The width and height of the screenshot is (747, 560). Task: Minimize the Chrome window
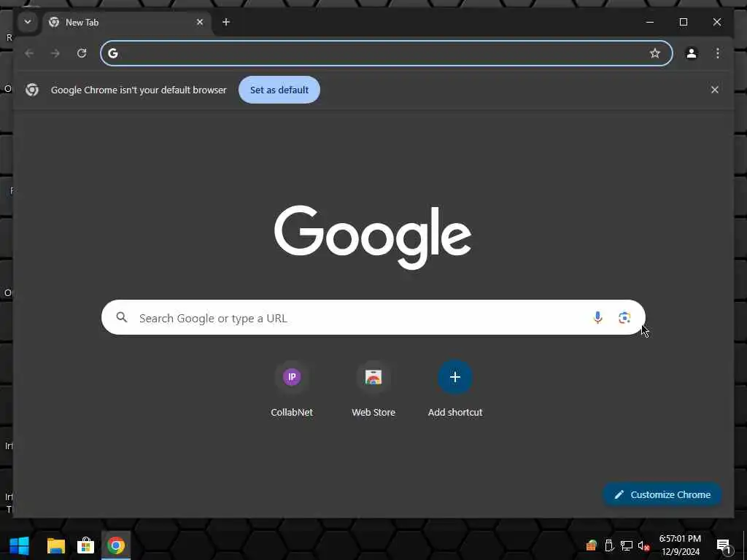649,22
